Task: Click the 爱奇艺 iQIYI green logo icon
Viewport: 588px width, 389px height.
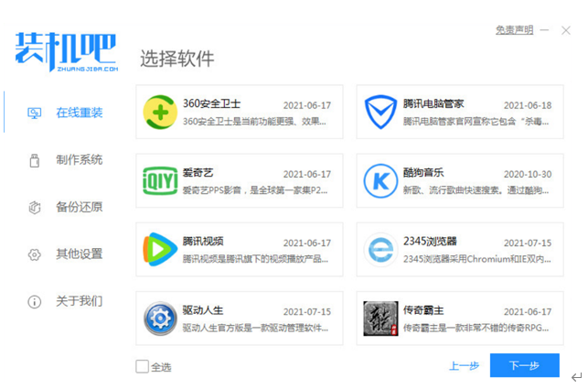Action: [160, 181]
